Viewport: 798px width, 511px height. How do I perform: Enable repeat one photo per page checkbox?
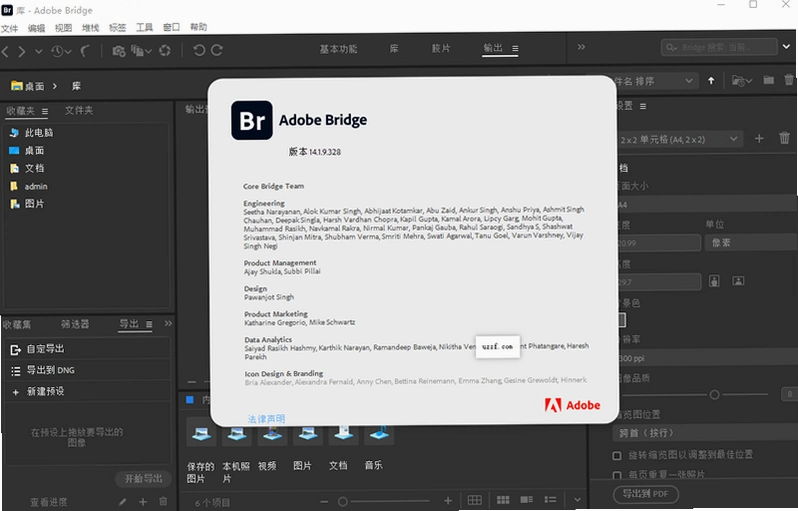tap(617, 475)
